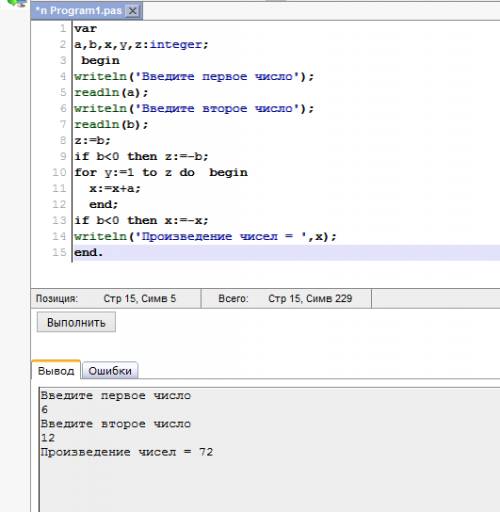This screenshot has width=500, height=512.
Task: Switch to the Ошибки tab
Action: point(110,371)
